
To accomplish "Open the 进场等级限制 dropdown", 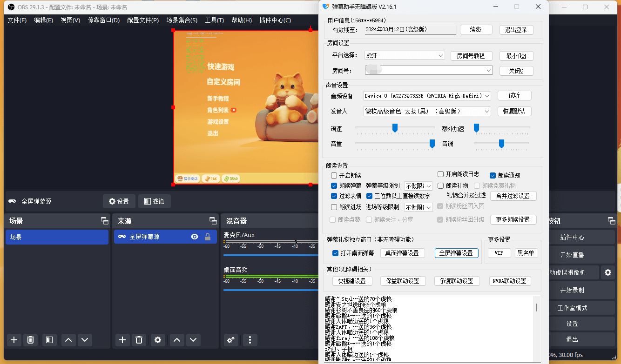I will [418, 207].
